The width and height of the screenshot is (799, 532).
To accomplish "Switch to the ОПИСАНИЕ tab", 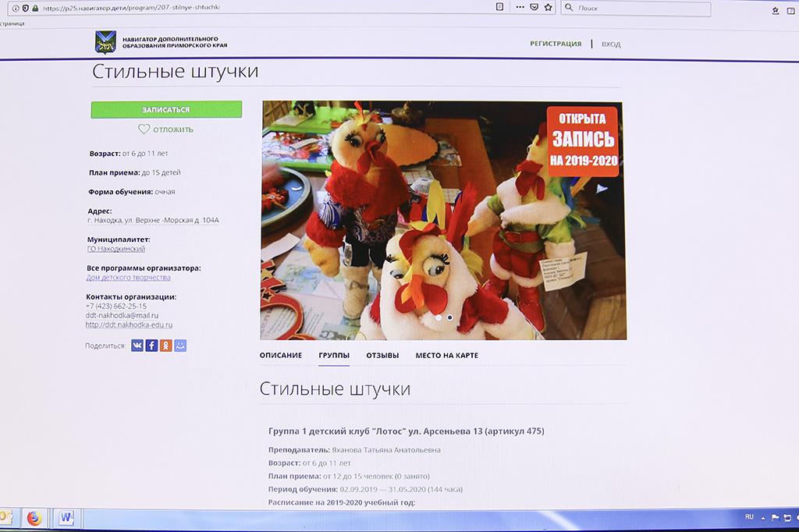I will tap(280, 356).
